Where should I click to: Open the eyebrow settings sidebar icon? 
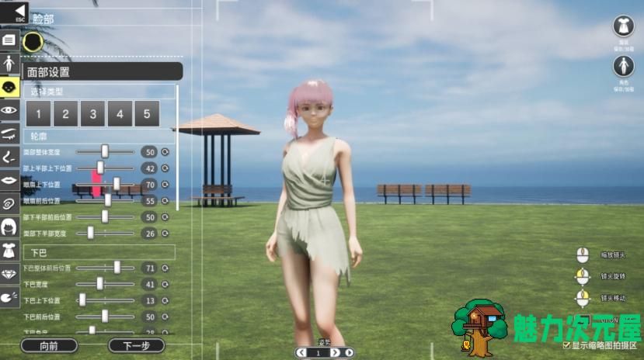coord(9,133)
